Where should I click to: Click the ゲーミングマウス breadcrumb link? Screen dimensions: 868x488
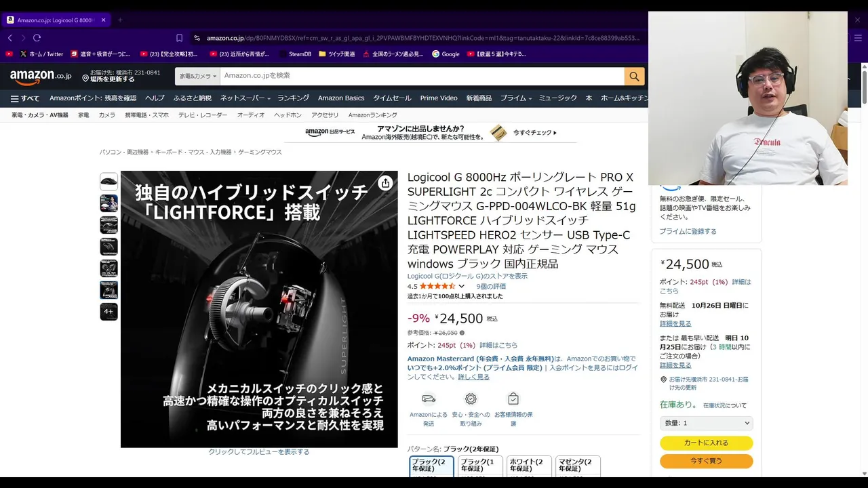[x=260, y=152]
